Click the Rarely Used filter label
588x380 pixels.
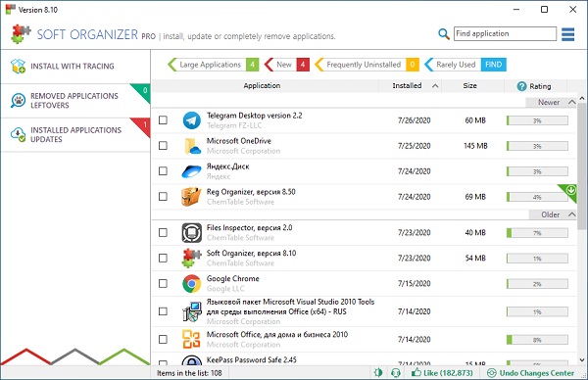456,65
